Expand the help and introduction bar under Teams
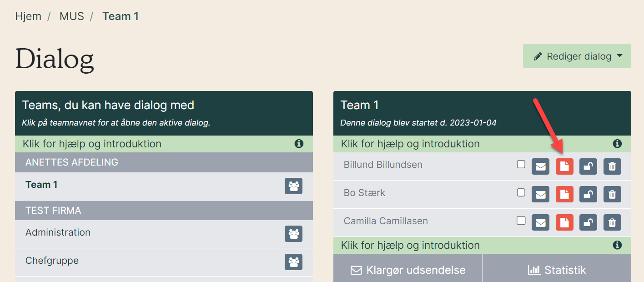 point(164,144)
